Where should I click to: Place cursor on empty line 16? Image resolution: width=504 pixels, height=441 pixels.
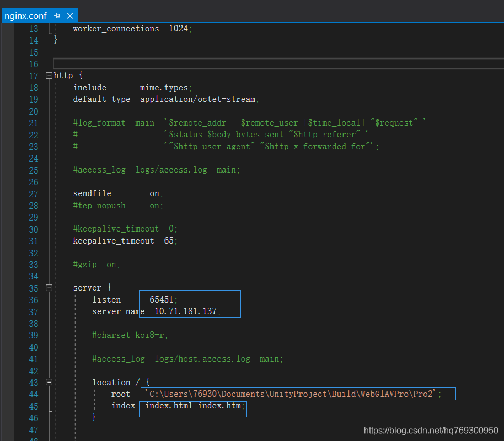278,63
